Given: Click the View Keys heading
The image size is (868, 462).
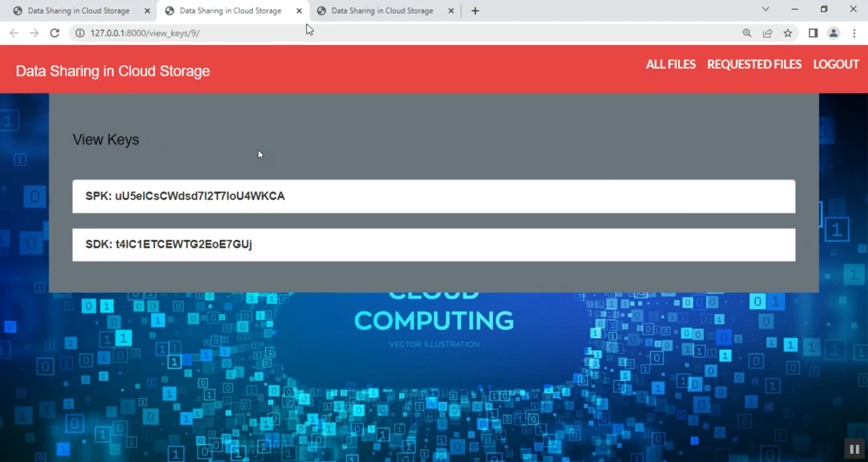Looking at the screenshot, I should click(x=106, y=140).
